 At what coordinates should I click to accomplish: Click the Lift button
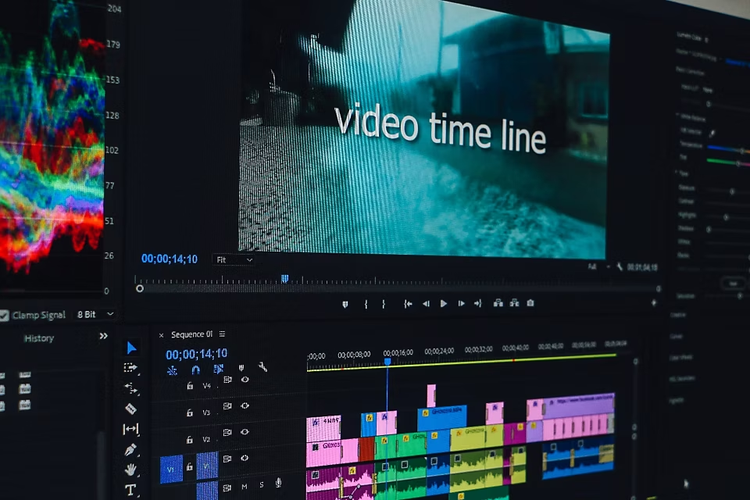498,303
